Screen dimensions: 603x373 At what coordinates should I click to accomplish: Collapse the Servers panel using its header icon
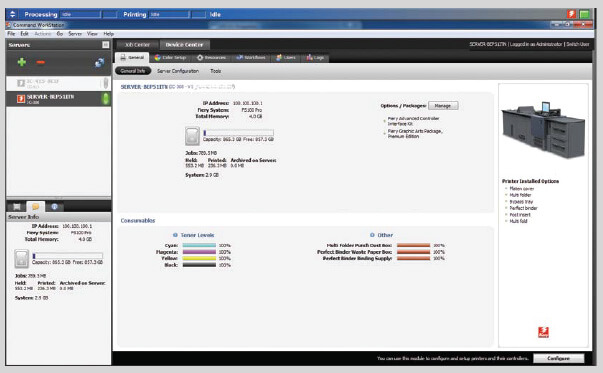coord(105,45)
